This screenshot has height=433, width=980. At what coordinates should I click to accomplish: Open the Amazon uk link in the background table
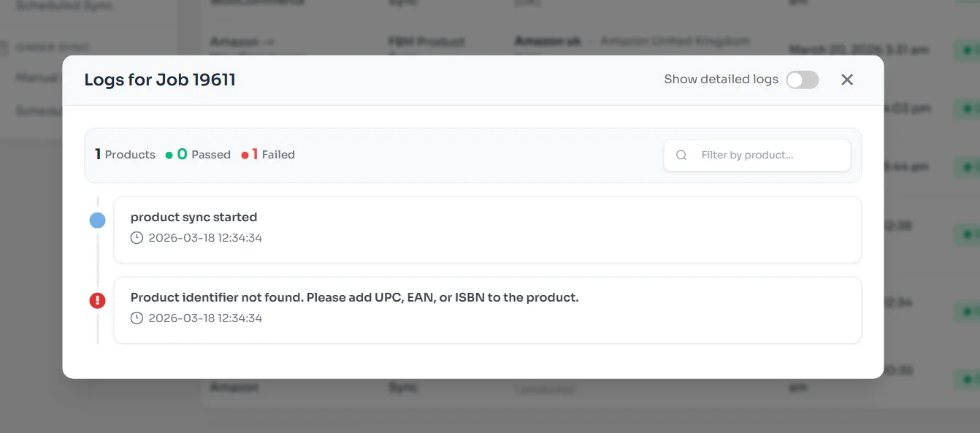tap(547, 41)
